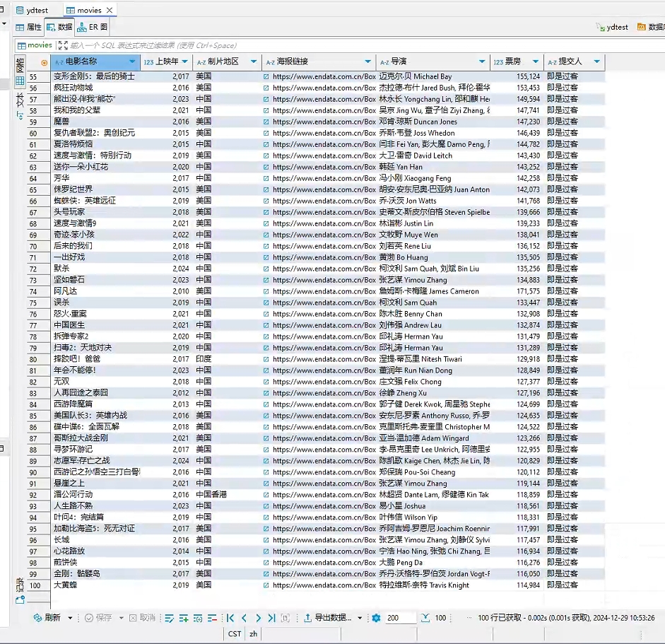Click the row count icon beside 100
The width and height of the screenshot is (665, 644).
point(425,618)
